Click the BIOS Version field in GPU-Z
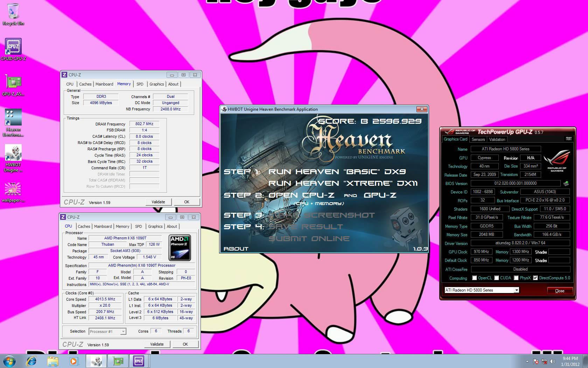The width and height of the screenshot is (588, 368). (515, 183)
